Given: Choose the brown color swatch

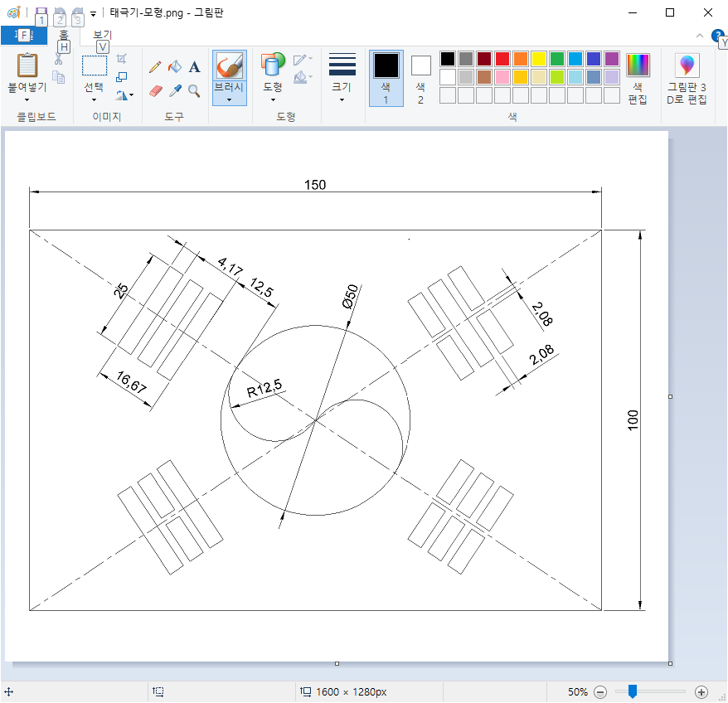Looking at the screenshot, I should tap(484, 77).
